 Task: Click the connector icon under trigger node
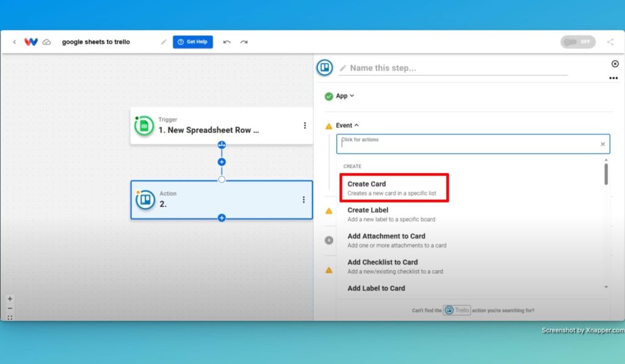point(222,145)
